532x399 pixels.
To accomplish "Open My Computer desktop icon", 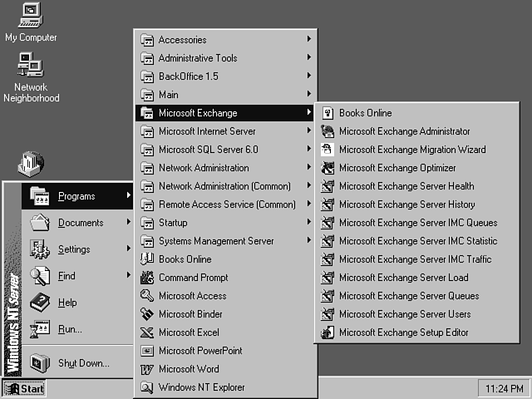I will click(x=31, y=15).
